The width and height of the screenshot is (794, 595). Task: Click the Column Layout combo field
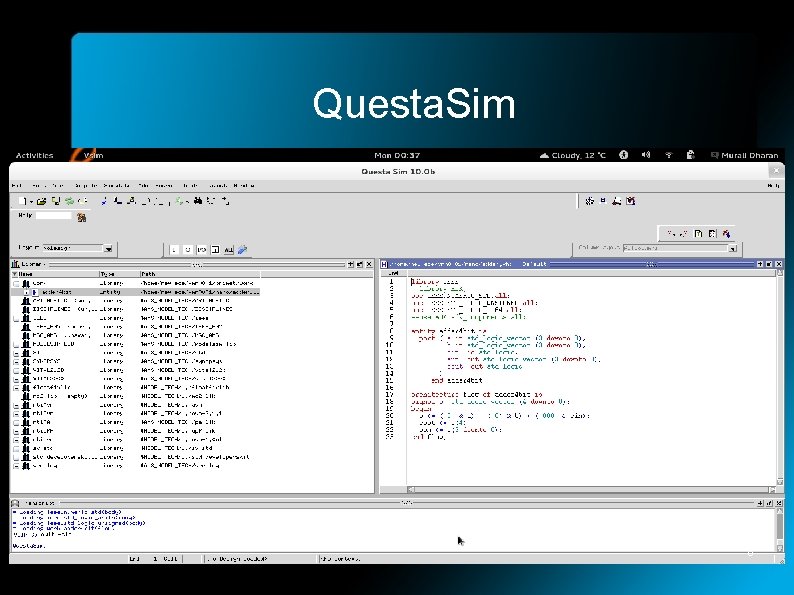coord(676,248)
